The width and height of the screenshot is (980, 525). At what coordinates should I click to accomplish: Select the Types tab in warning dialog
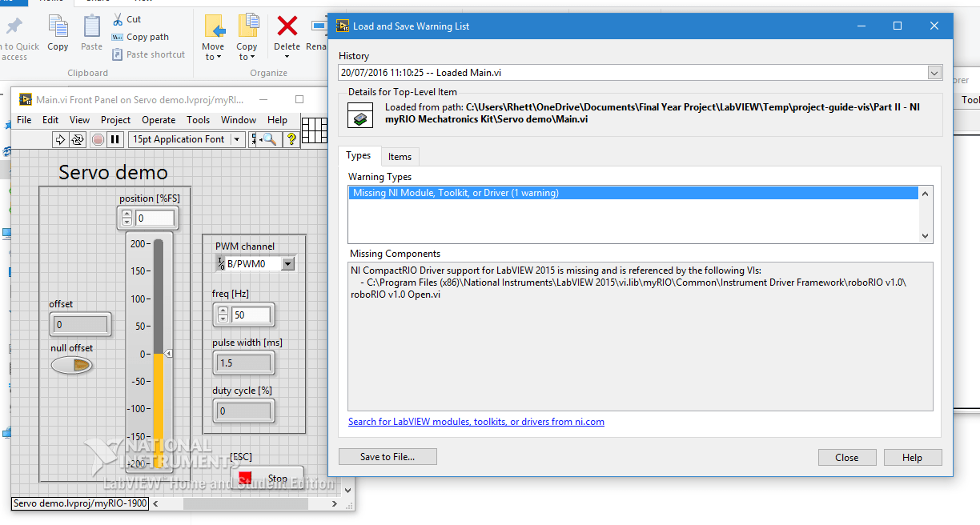pos(358,156)
